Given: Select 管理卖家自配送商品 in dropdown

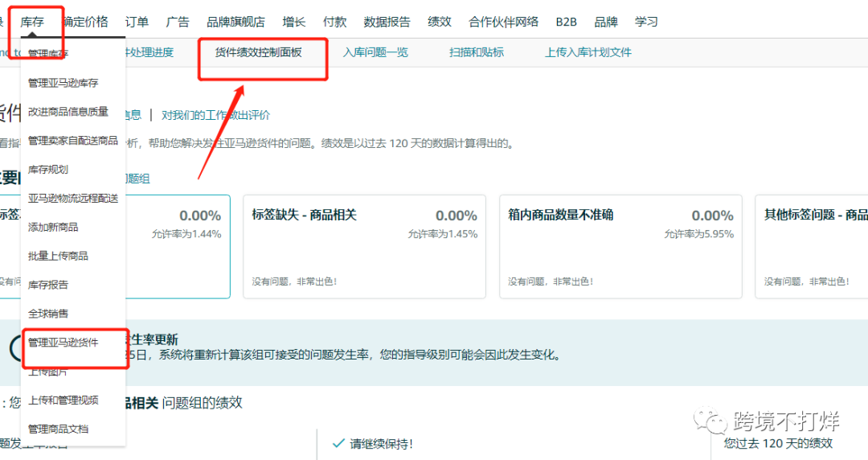Looking at the screenshot, I should point(73,140).
